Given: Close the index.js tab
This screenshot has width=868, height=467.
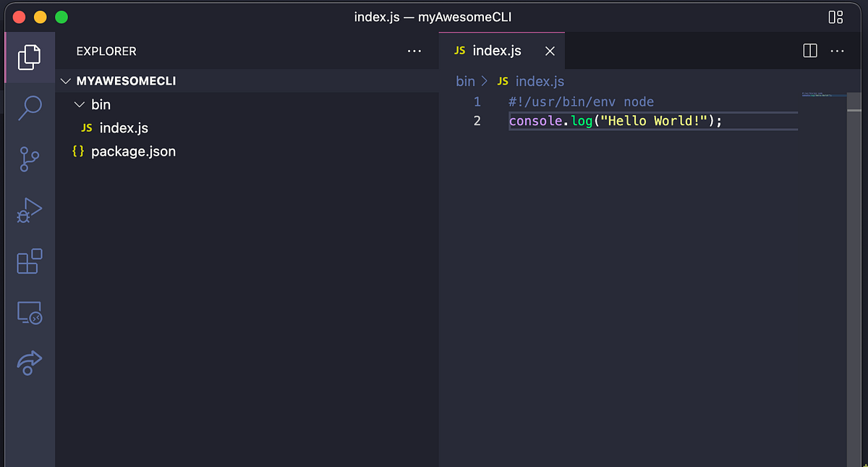Looking at the screenshot, I should point(550,51).
